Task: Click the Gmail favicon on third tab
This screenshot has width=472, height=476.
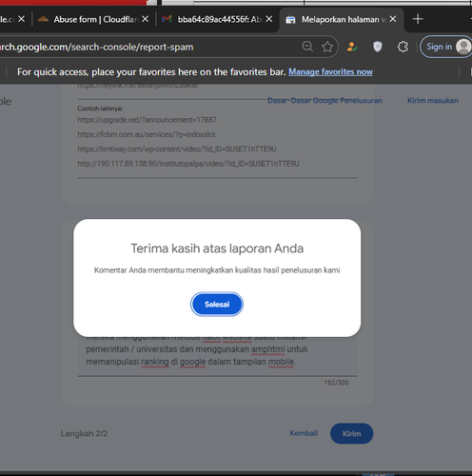Action: tap(167, 19)
